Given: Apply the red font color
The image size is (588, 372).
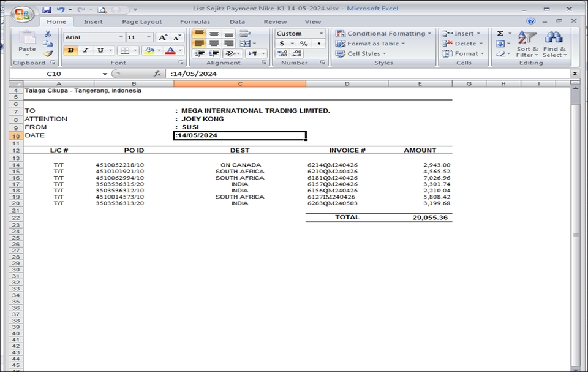Looking at the screenshot, I should (x=170, y=50).
